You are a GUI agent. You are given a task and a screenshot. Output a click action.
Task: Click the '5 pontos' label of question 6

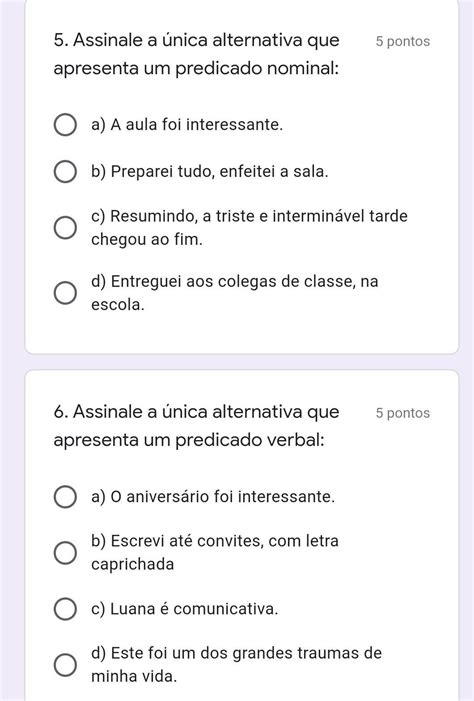point(403,413)
